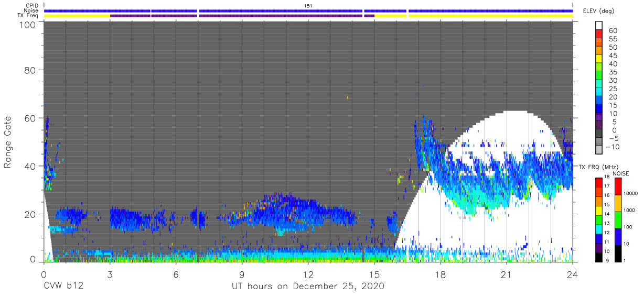Viewport: 644px width, 297px height.
Task: Click the CPID row label
Action: [x=32, y=6]
